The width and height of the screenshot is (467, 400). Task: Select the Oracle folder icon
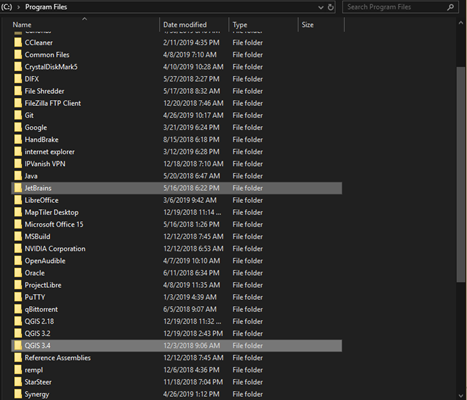tap(18, 273)
